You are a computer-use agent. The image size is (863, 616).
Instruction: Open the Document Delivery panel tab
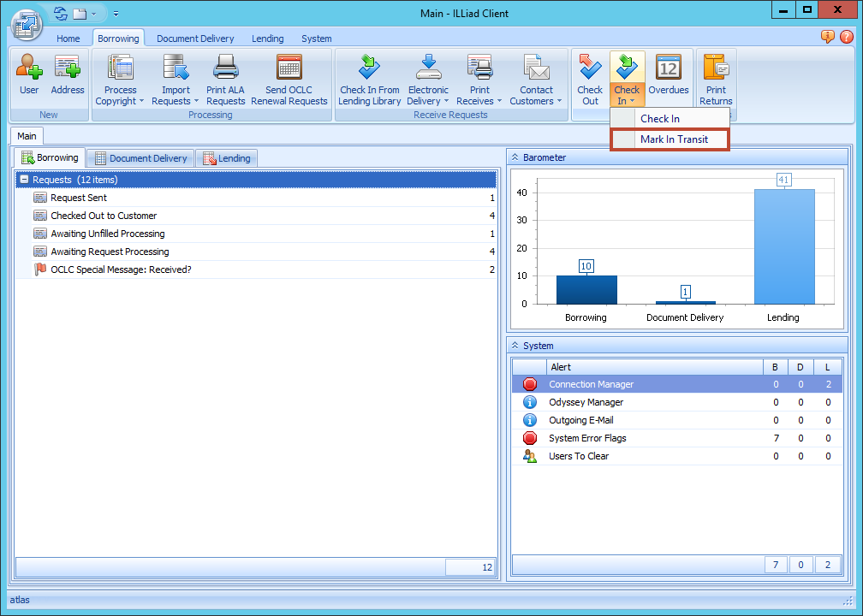coord(140,157)
